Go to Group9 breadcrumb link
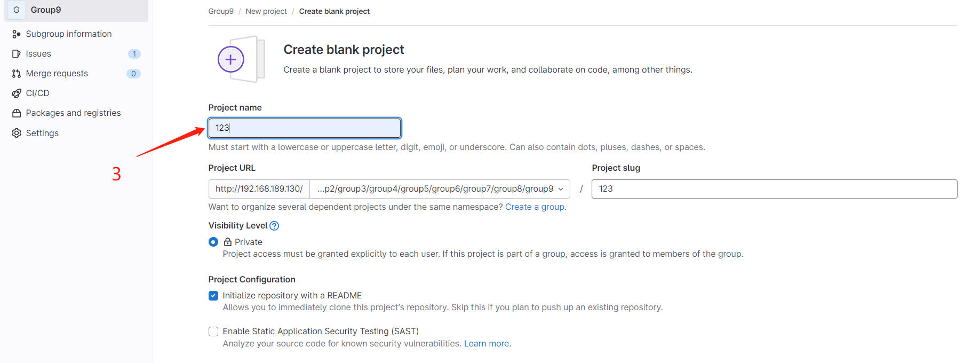This screenshot has width=980, height=363. tap(221, 11)
